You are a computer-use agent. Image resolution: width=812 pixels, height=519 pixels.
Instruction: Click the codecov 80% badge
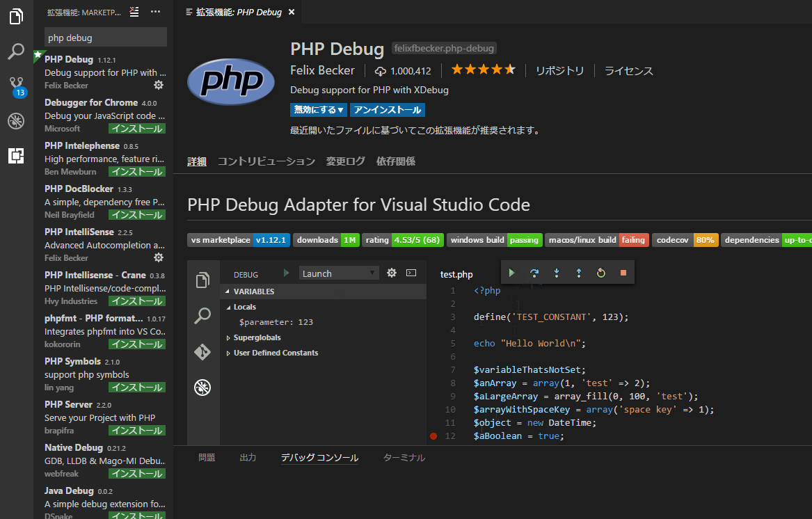click(685, 240)
